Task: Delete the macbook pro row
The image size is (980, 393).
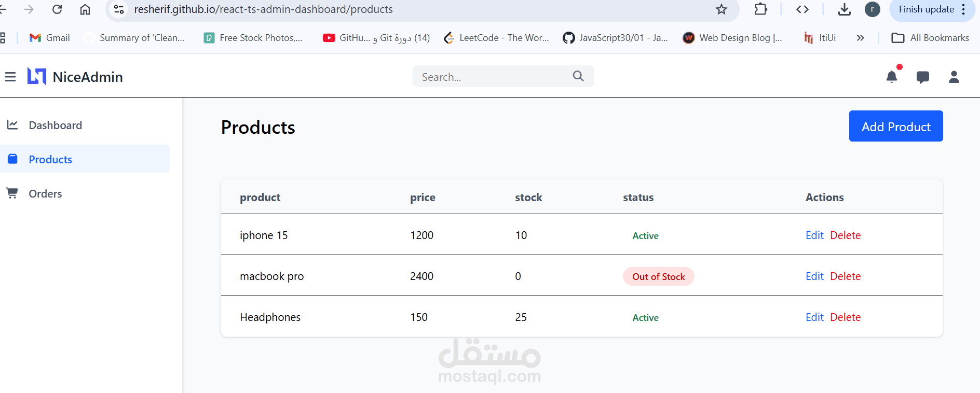Action: pyautogui.click(x=845, y=276)
